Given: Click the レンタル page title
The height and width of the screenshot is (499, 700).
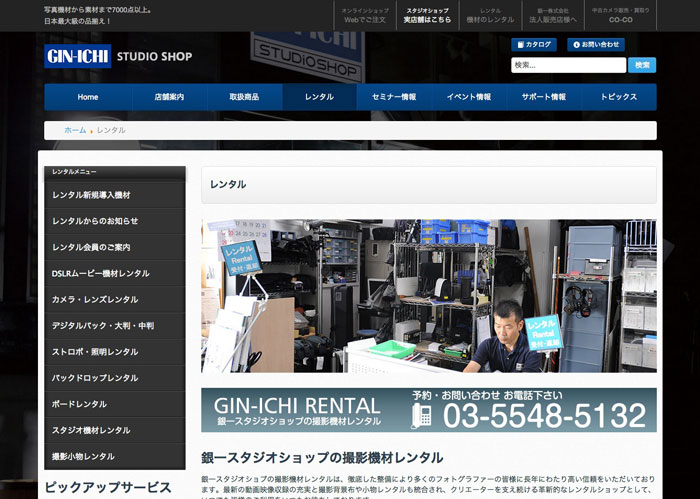Looking at the screenshot, I should click(228, 184).
